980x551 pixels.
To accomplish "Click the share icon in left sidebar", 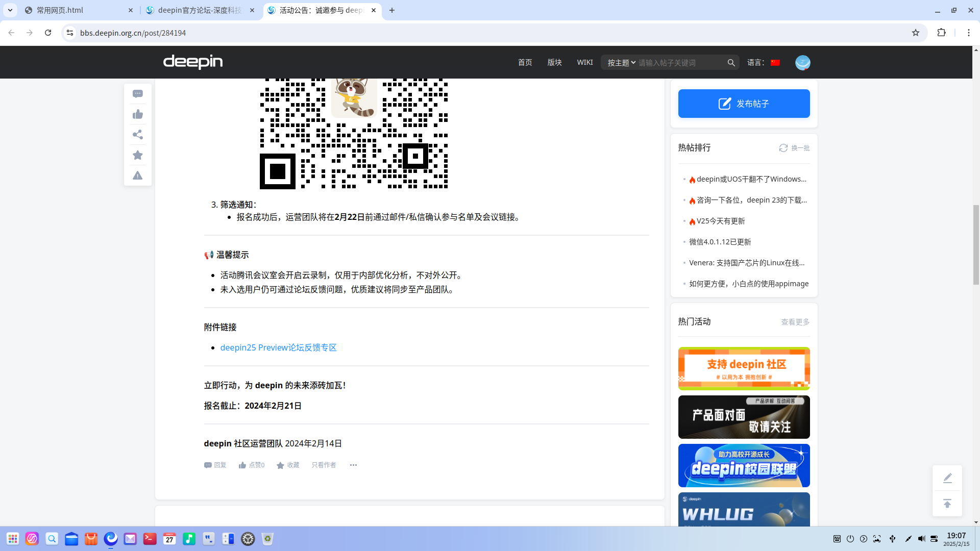I will pos(138,135).
